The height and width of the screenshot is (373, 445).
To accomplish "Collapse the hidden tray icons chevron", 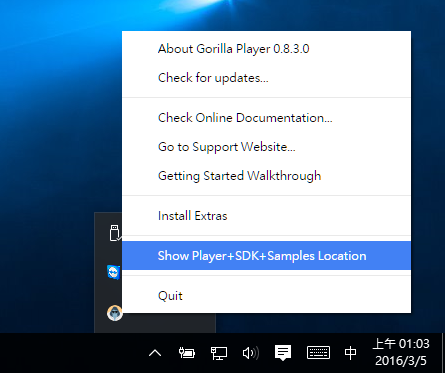I will (155, 353).
